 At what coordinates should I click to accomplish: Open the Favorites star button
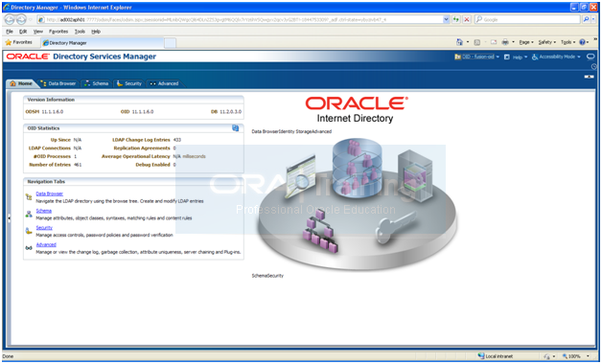point(18,42)
